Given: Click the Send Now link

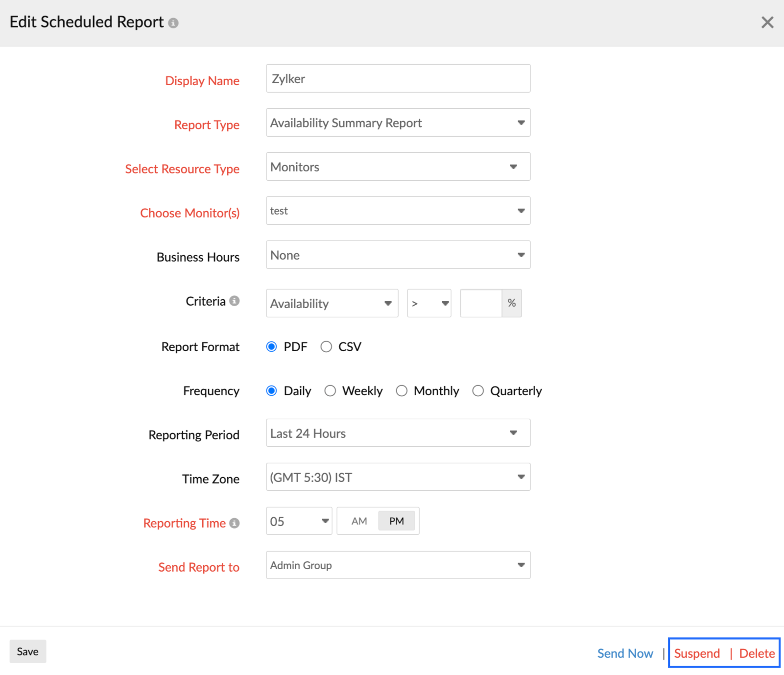Looking at the screenshot, I should 625,653.
